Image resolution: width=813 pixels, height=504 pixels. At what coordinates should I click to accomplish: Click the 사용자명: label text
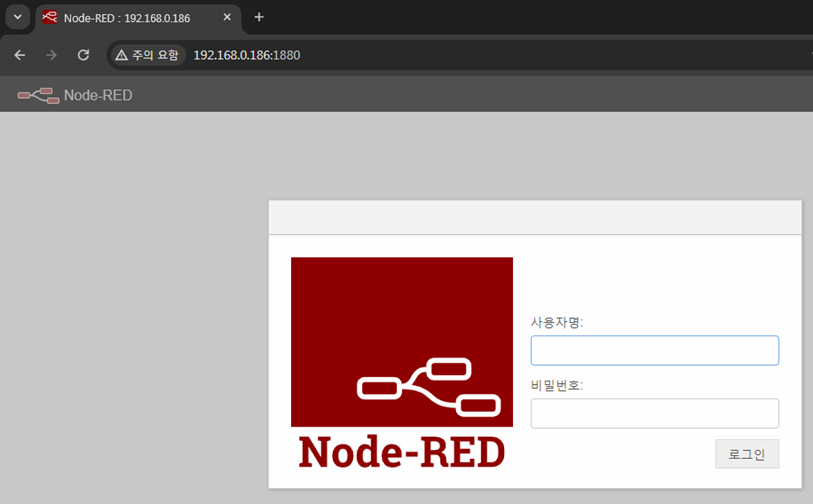pos(557,323)
